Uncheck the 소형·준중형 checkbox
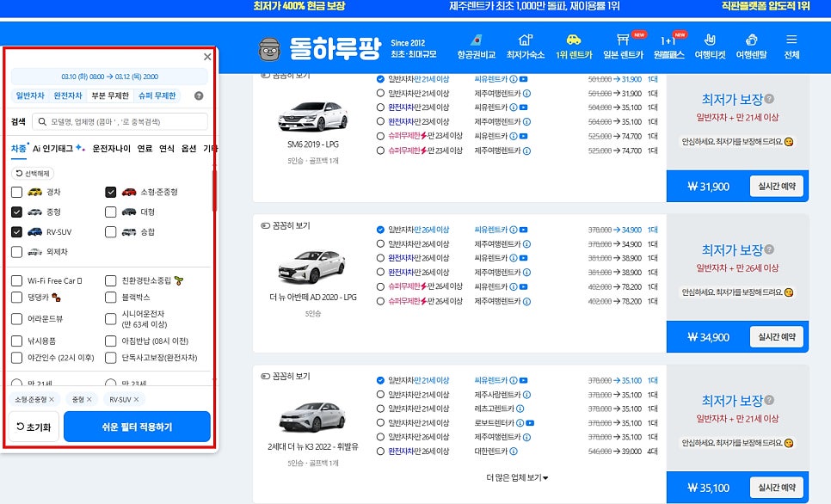831x504 pixels. click(x=110, y=192)
